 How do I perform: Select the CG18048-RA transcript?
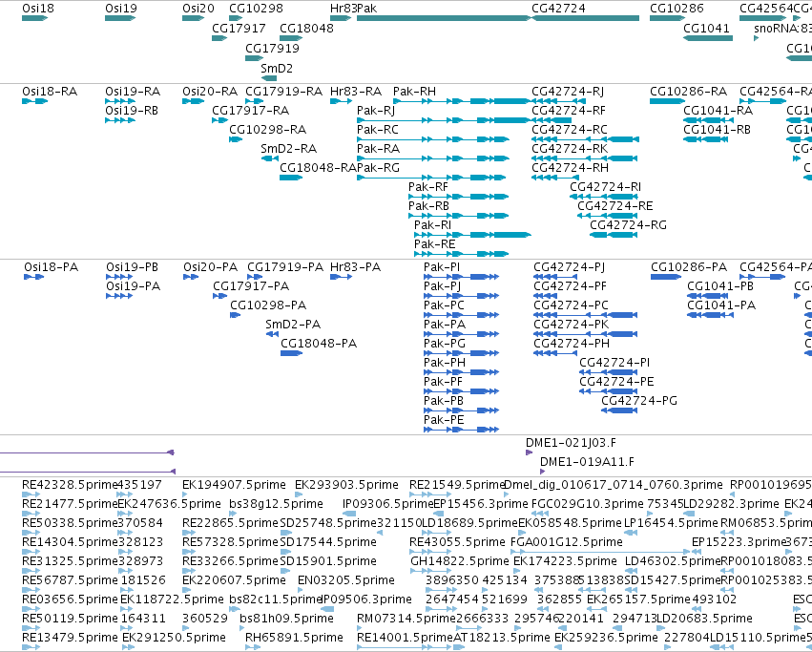pyautogui.click(x=291, y=178)
